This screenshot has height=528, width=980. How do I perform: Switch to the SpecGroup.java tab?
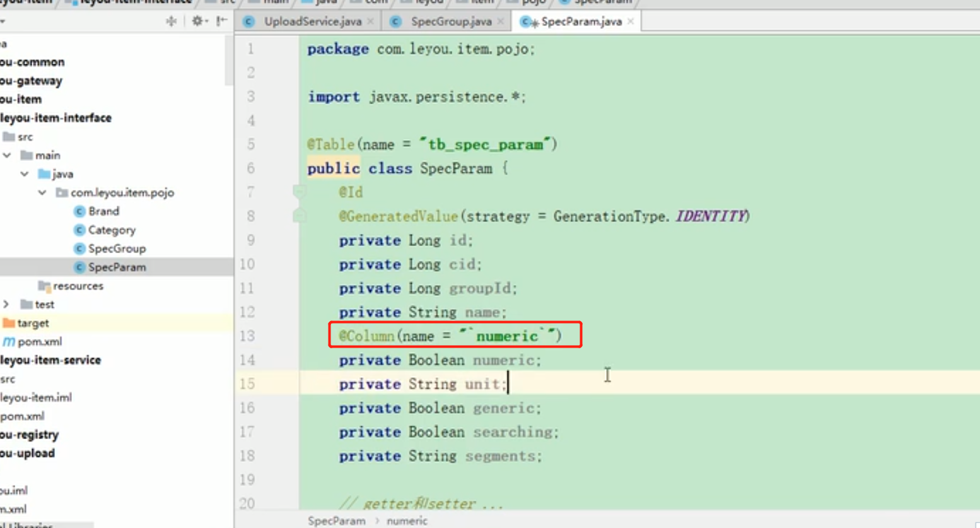pyautogui.click(x=451, y=21)
